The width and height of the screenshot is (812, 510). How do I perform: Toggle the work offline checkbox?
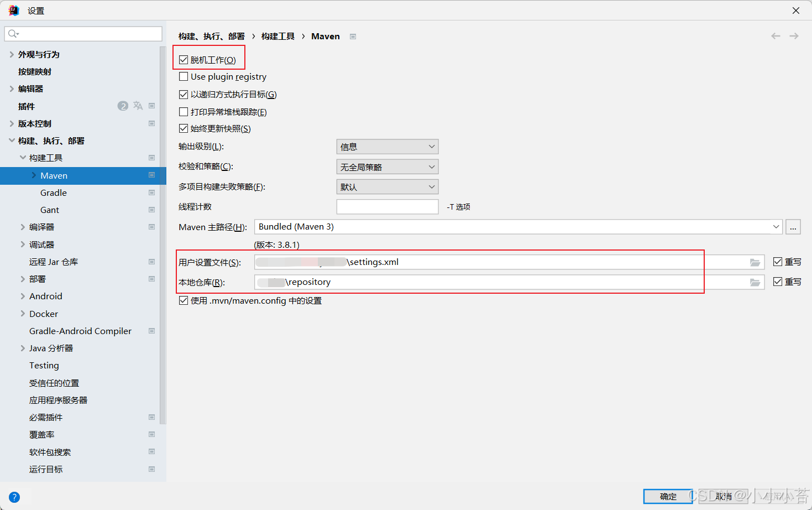click(x=184, y=60)
